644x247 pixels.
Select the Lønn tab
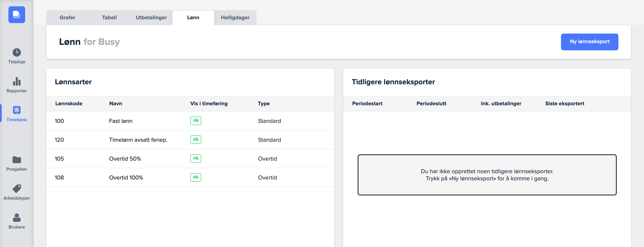[x=193, y=17]
